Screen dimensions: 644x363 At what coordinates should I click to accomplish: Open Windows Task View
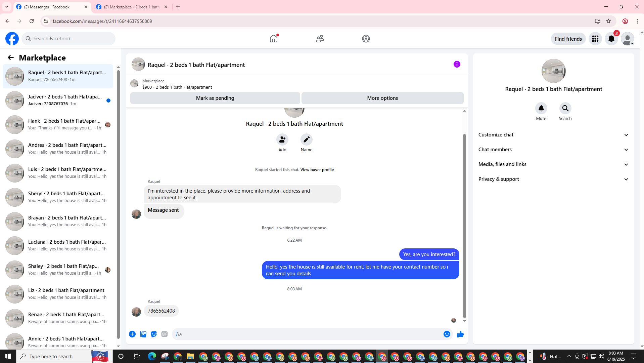[x=137, y=356]
